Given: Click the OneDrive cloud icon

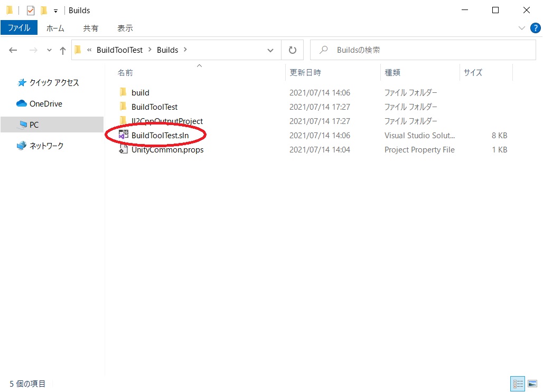Looking at the screenshot, I should 22,103.
